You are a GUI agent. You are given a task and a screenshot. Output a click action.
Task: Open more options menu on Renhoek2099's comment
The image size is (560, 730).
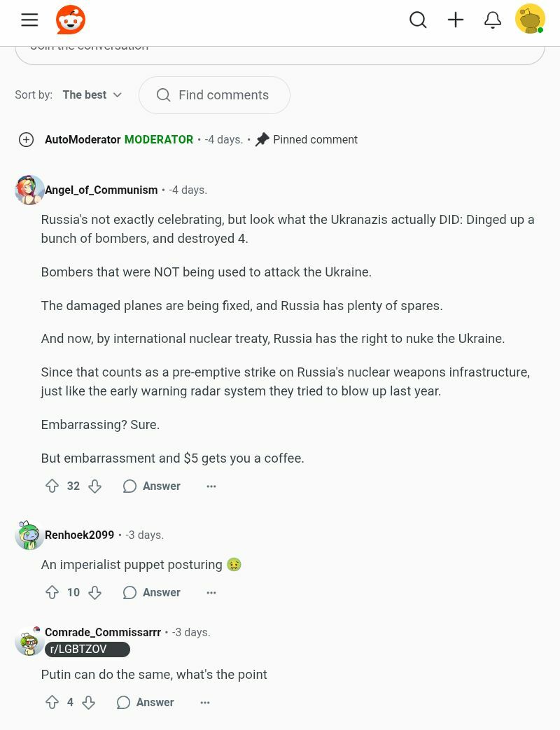click(211, 592)
